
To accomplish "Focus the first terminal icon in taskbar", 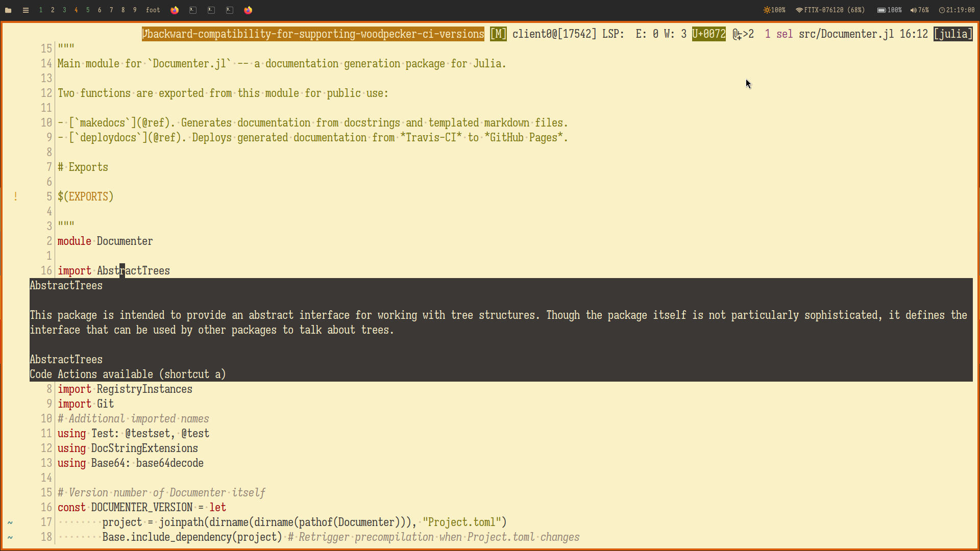I will point(193,10).
